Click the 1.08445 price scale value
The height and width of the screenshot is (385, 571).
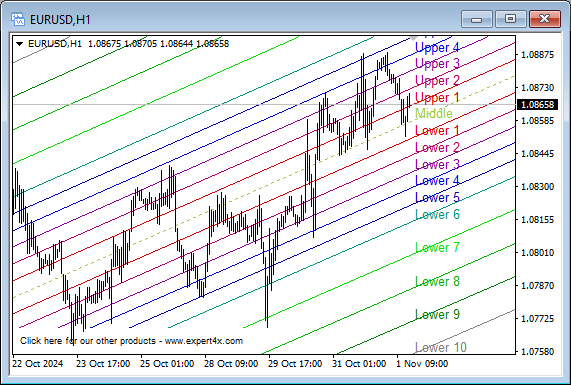point(537,154)
